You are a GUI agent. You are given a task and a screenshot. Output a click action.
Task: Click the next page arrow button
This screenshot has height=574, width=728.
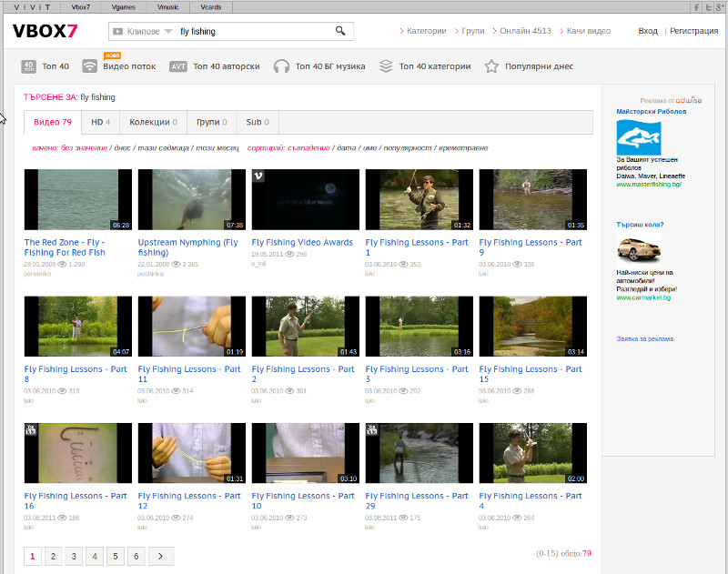[x=160, y=556]
